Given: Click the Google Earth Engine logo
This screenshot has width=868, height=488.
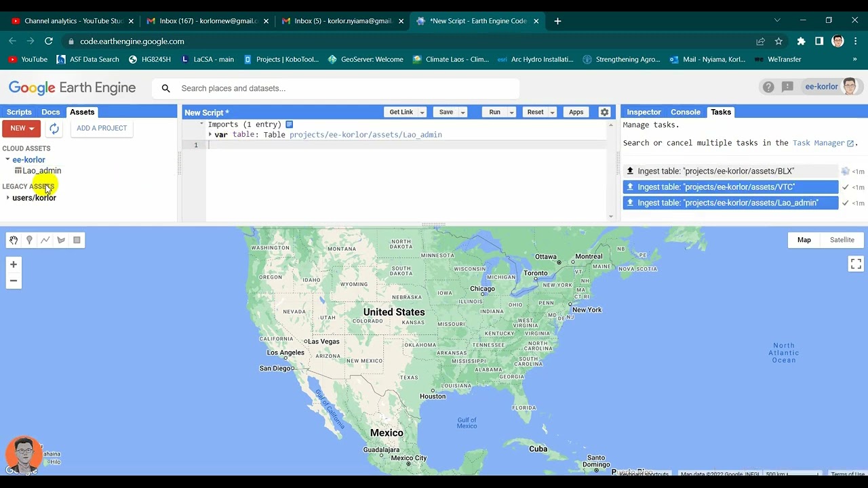Looking at the screenshot, I should click(x=72, y=87).
